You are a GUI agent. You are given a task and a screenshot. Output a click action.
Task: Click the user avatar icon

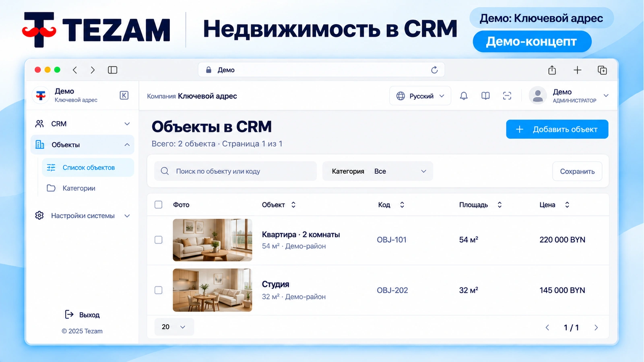(x=537, y=96)
